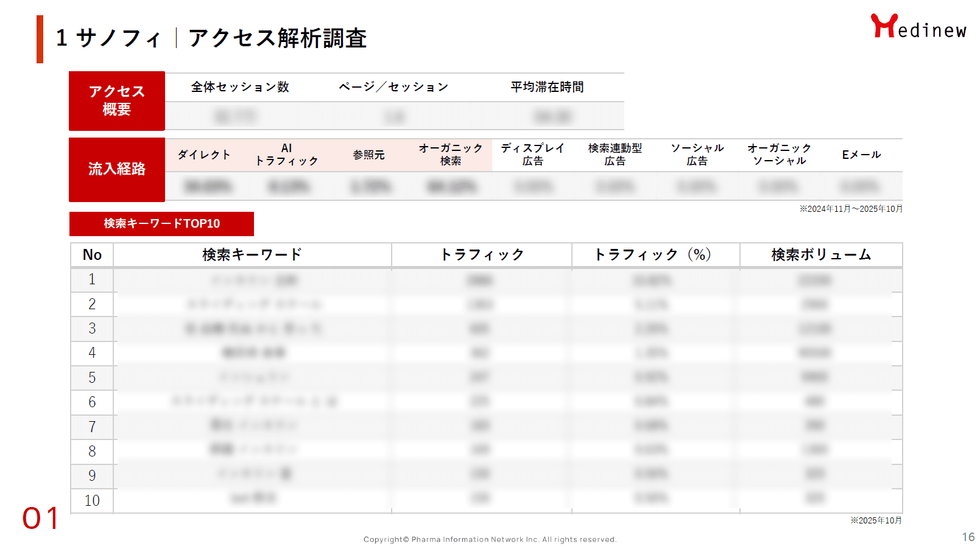This screenshot has width=980, height=549.
Task: Click the AIトラフィック channel cell
Action: (x=287, y=154)
